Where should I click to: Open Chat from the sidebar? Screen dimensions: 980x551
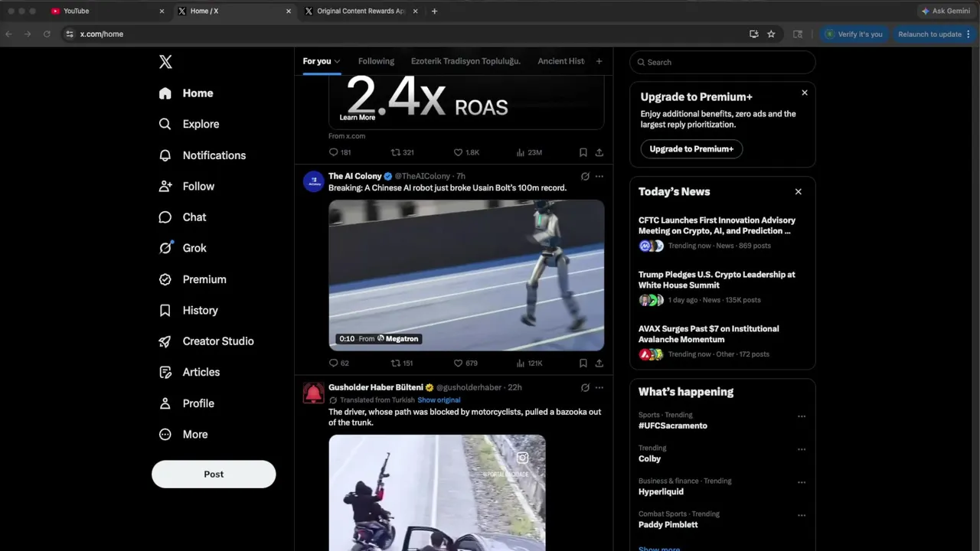tap(182, 217)
